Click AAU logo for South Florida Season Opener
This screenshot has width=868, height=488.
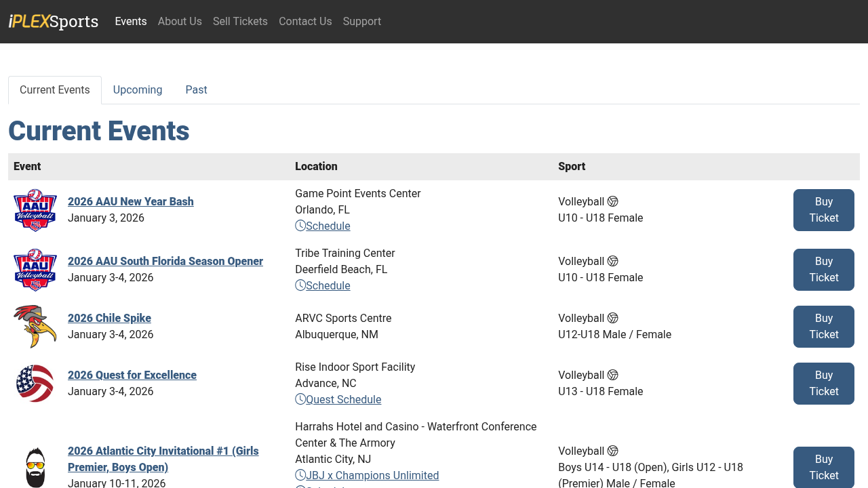pos(35,270)
